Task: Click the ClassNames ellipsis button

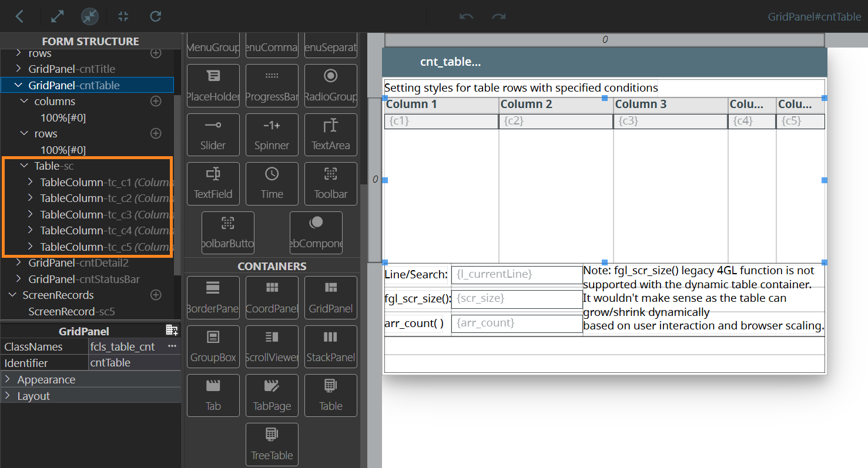Action: 172,346
